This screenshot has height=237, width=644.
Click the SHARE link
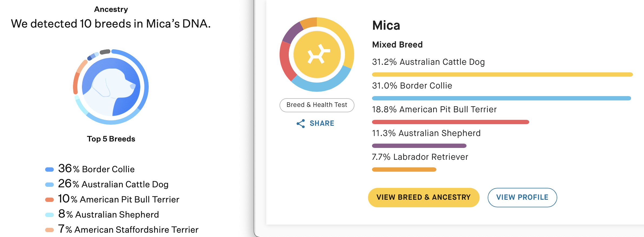[x=322, y=123]
